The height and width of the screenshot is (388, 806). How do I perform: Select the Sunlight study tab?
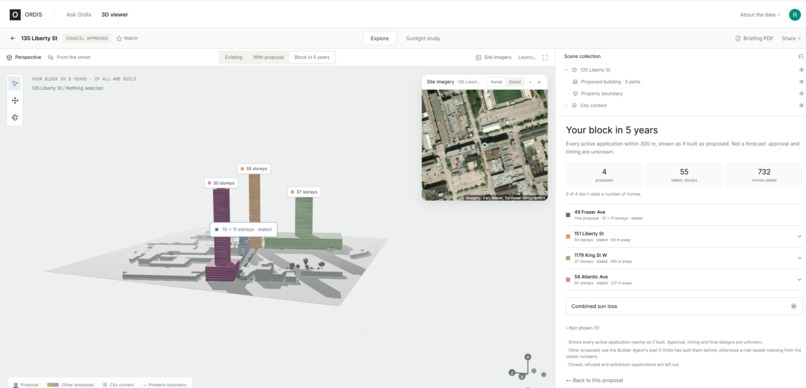click(423, 39)
